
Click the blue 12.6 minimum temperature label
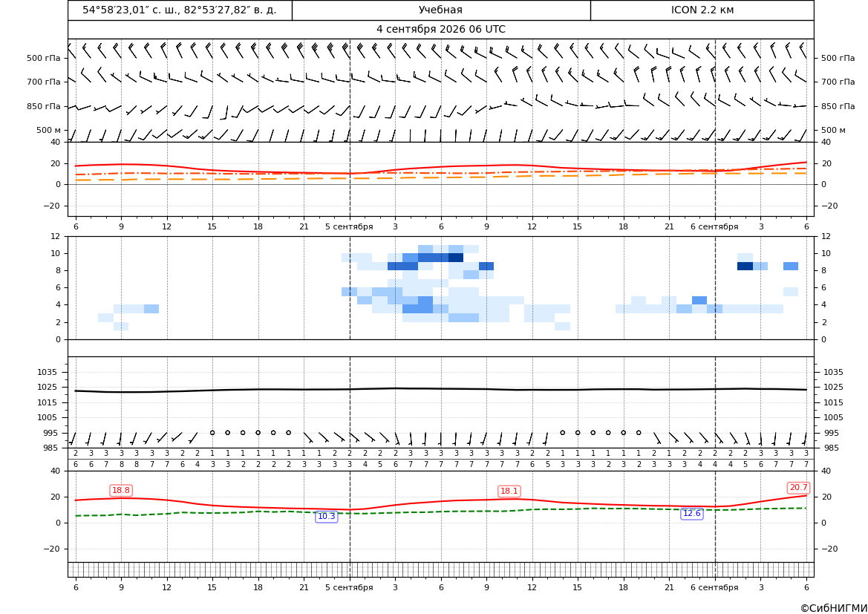691,514
